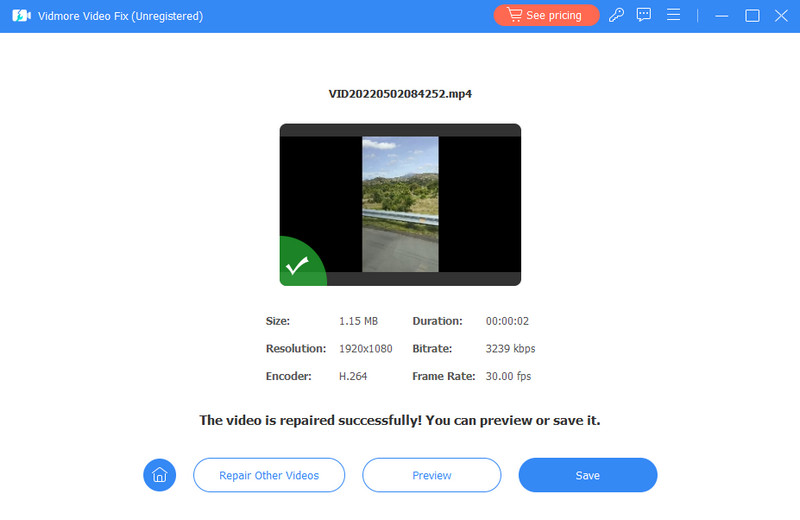Open the feedback chat bubble icon
Image resolution: width=800 pixels, height=520 pixels.
pyautogui.click(x=644, y=15)
